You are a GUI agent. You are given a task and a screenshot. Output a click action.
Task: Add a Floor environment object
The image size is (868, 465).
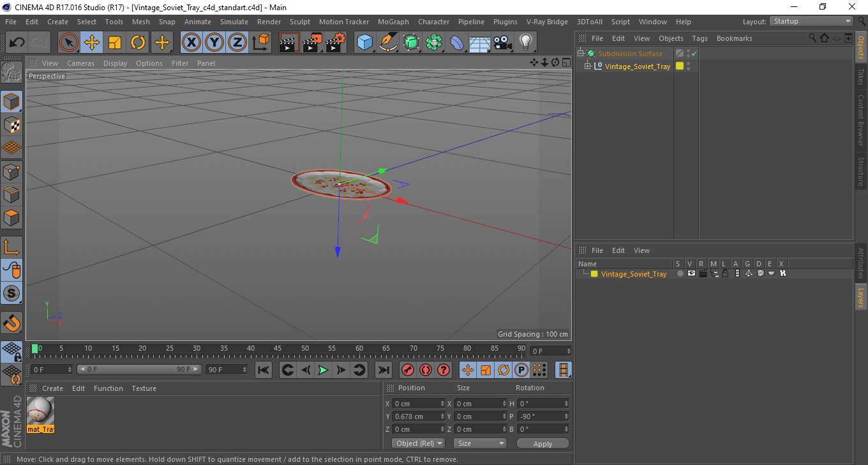pyautogui.click(x=480, y=43)
